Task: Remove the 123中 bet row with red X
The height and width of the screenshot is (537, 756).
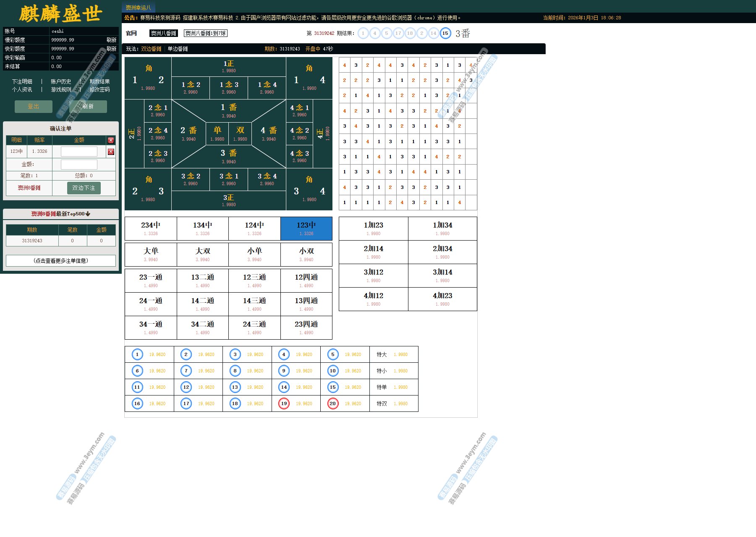Action: click(x=111, y=152)
